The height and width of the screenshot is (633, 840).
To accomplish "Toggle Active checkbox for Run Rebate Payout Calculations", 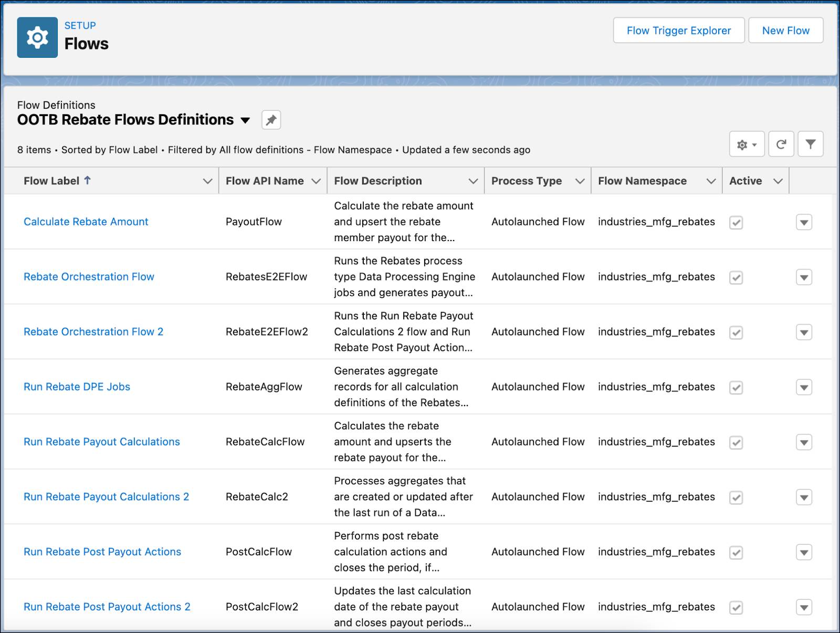I will point(736,442).
